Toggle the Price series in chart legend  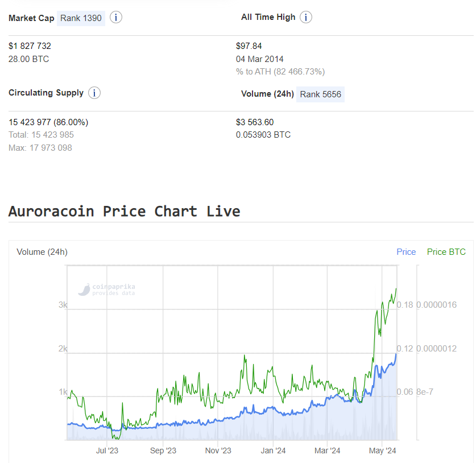pyautogui.click(x=406, y=252)
